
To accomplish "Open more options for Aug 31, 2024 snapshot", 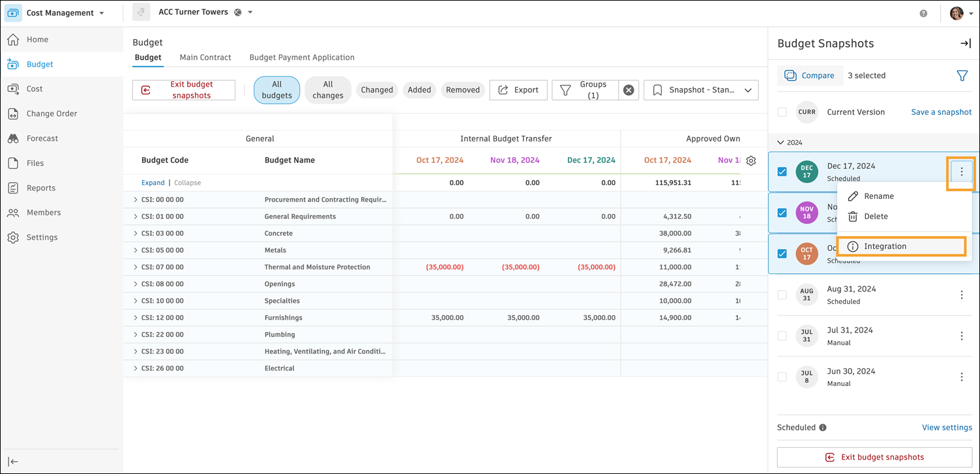I will tap(962, 295).
